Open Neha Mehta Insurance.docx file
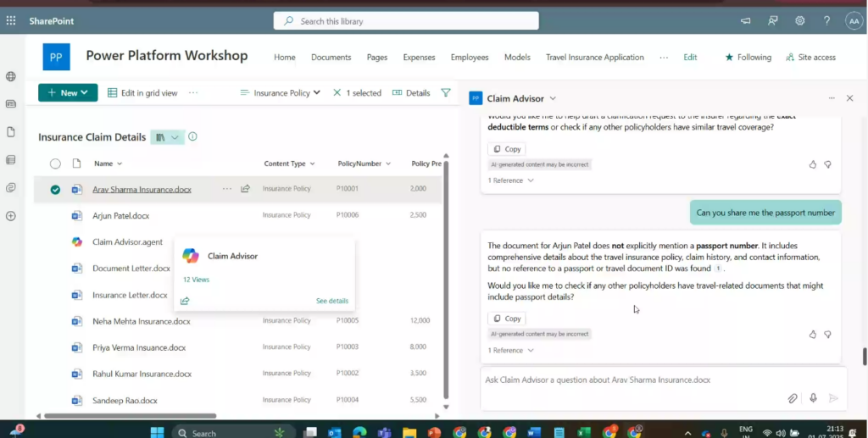Image resolution: width=868 pixels, height=438 pixels. 142,321
